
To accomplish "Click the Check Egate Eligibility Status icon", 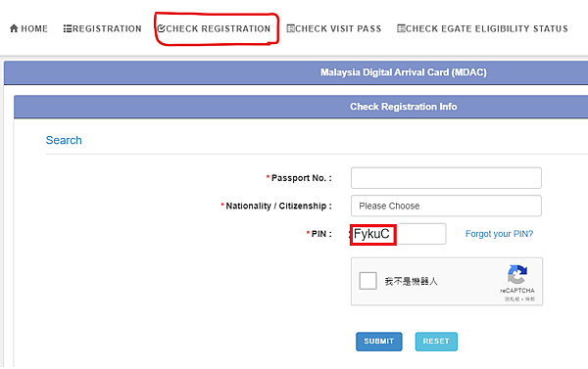I will [401, 28].
